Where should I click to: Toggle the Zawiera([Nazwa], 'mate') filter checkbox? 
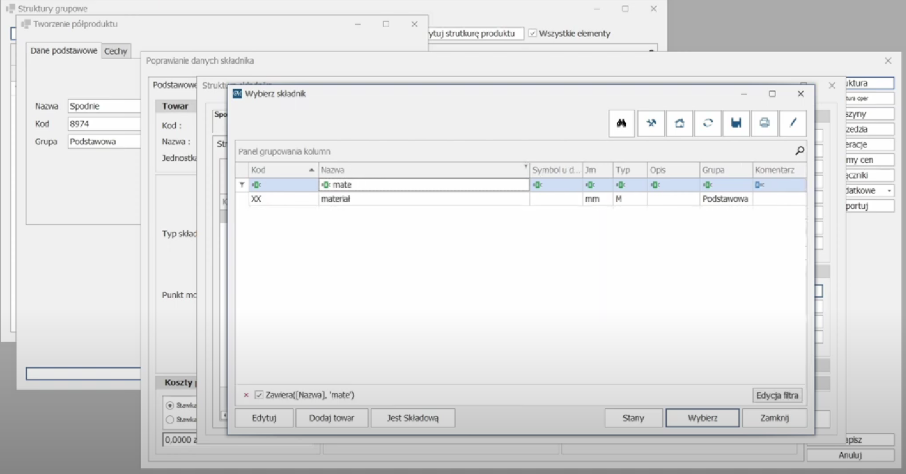259,396
